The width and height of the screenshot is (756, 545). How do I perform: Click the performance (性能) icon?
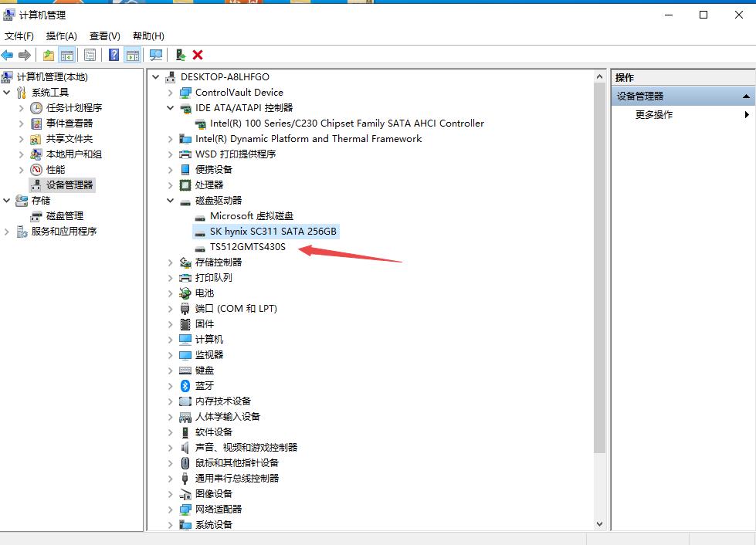tap(36, 170)
